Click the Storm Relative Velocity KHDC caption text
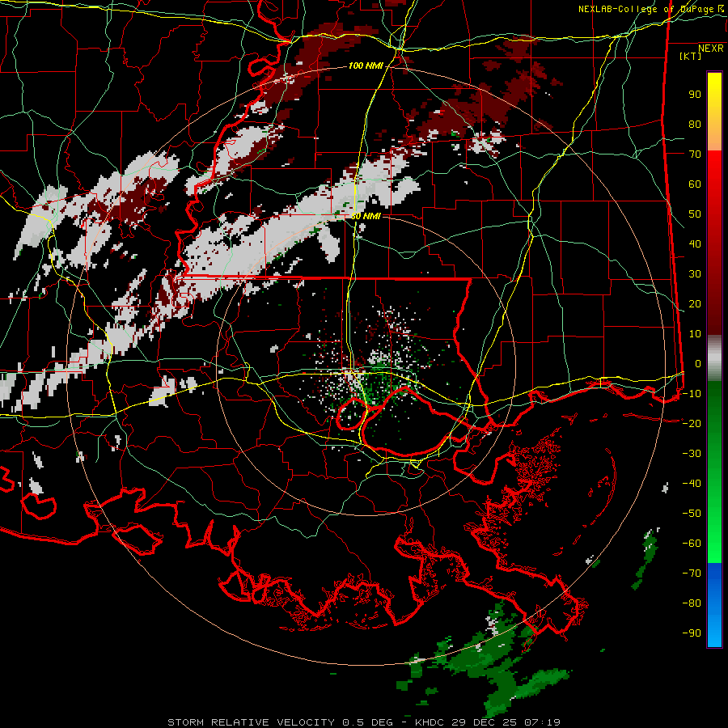The width and height of the screenshot is (728, 728). (364, 722)
